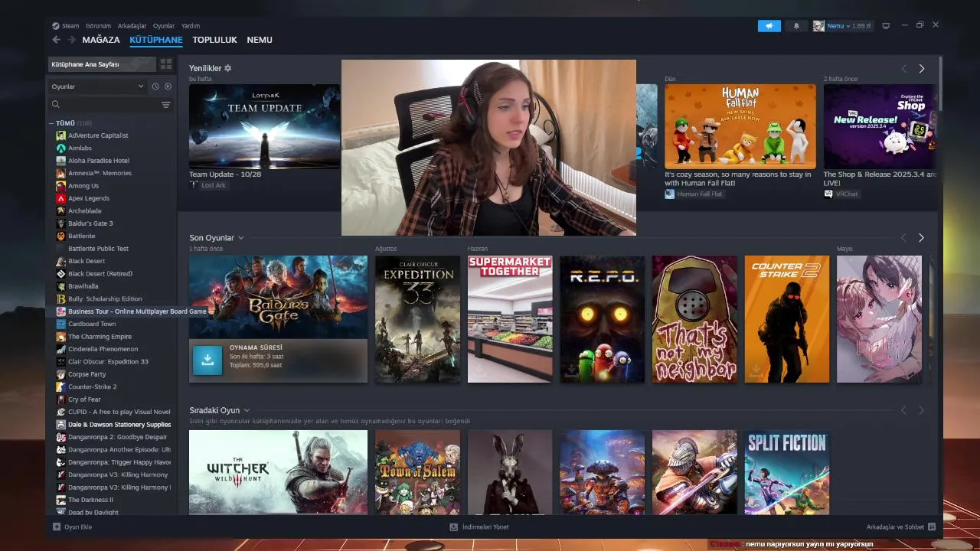Open the Lost Ark Team Update thumbnail
Viewport: 980px width, 551px height.
(x=264, y=126)
